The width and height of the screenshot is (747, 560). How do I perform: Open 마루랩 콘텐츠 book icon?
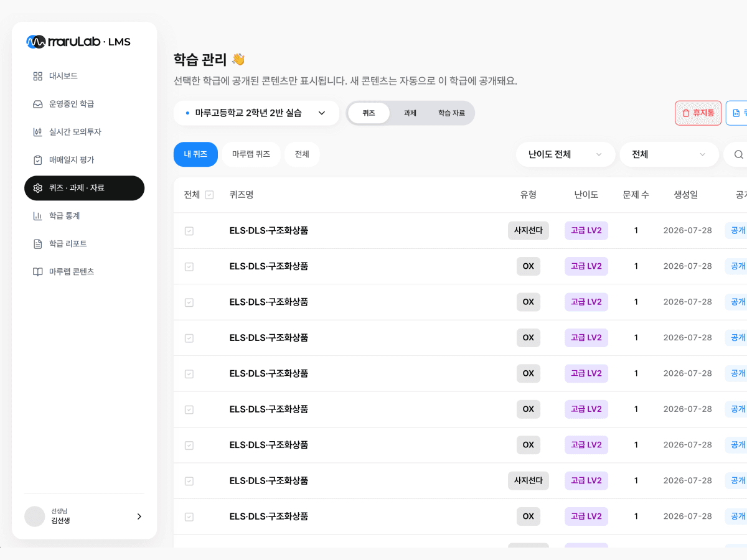(38, 272)
